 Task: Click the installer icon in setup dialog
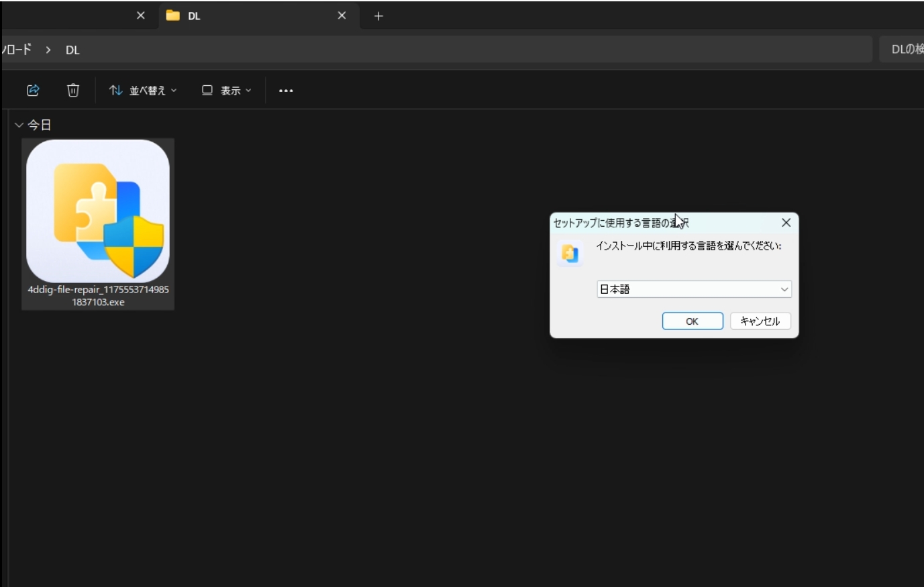(x=570, y=254)
